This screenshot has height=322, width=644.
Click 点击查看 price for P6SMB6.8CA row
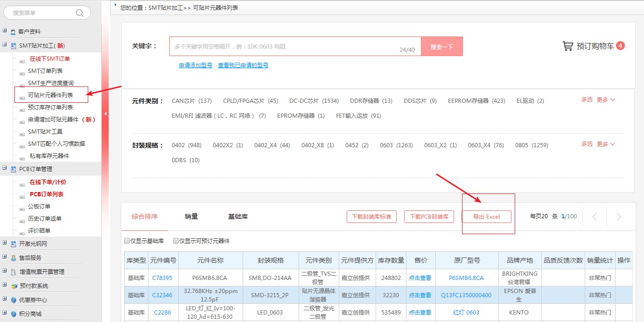pyautogui.click(x=420, y=278)
